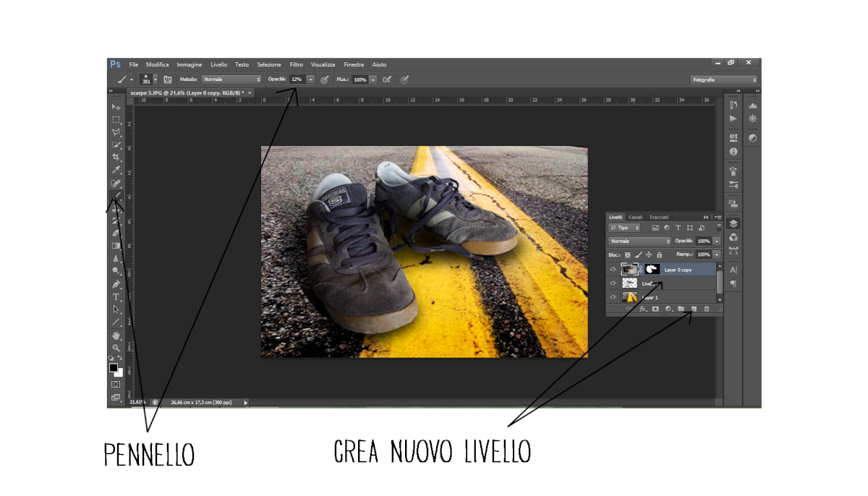868x496 pixels.
Task: Toggle lock image pixels brush icon
Action: pyautogui.click(x=638, y=255)
